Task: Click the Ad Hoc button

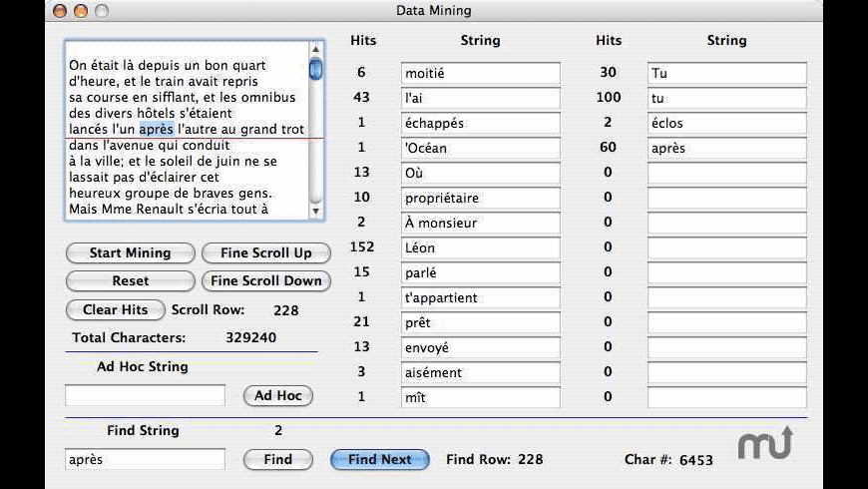Action: click(x=277, y=396)
